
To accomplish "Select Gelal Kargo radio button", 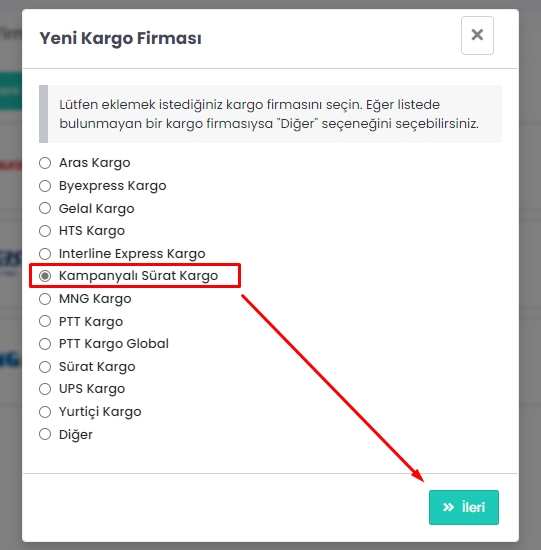I will (x=45, y=208).
